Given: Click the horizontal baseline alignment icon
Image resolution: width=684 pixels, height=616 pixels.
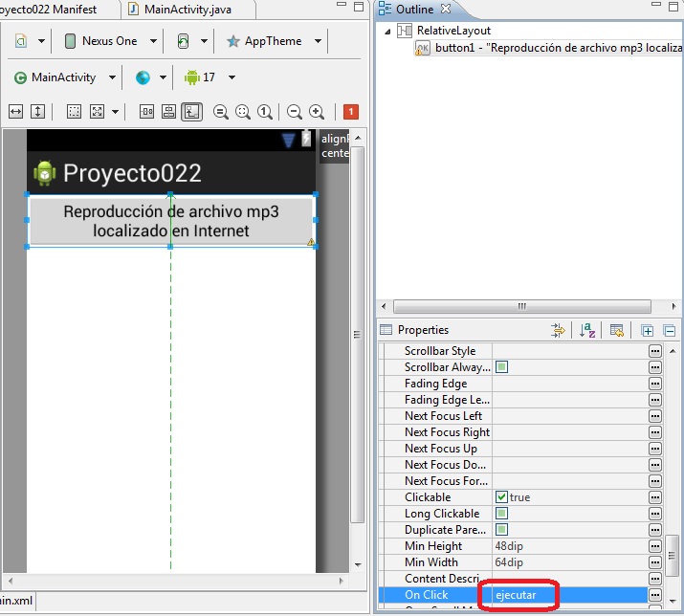Looking at the screenshot, I should tap(146, 112).
